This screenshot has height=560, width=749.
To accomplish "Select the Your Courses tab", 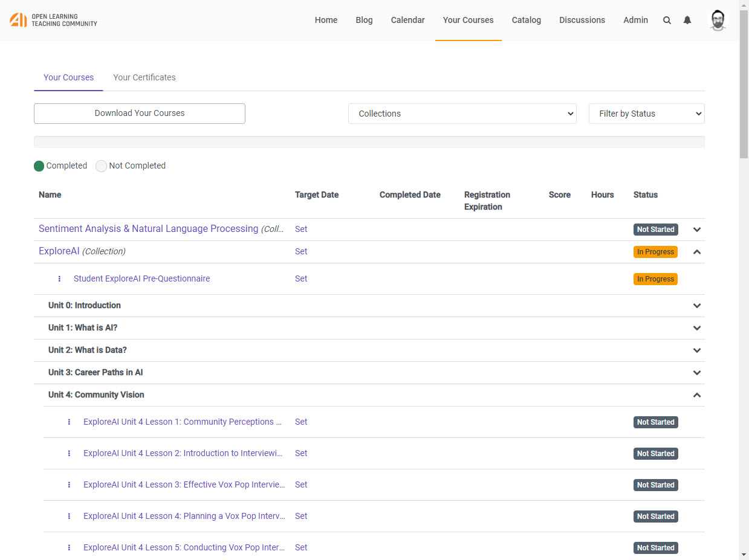I will [x=68, y=77].
